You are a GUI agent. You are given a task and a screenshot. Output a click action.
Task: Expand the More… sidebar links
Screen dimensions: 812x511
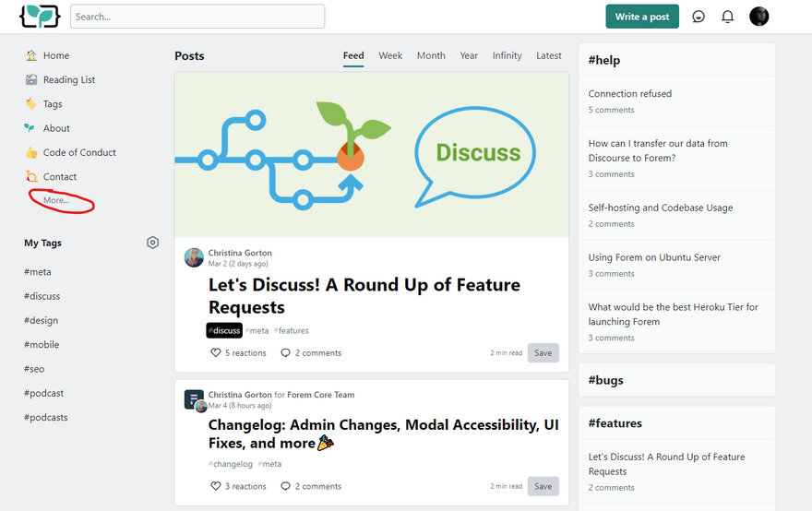coord(56,200)
